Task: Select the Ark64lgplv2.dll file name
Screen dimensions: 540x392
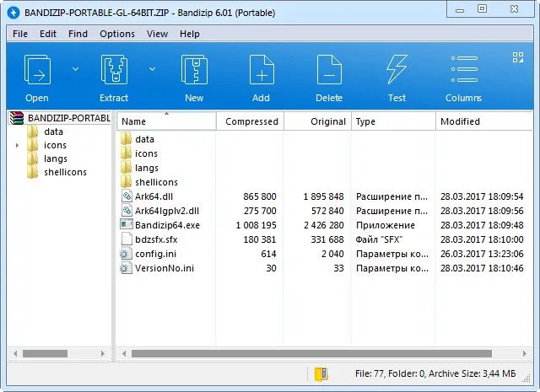Action: (167, 211)
